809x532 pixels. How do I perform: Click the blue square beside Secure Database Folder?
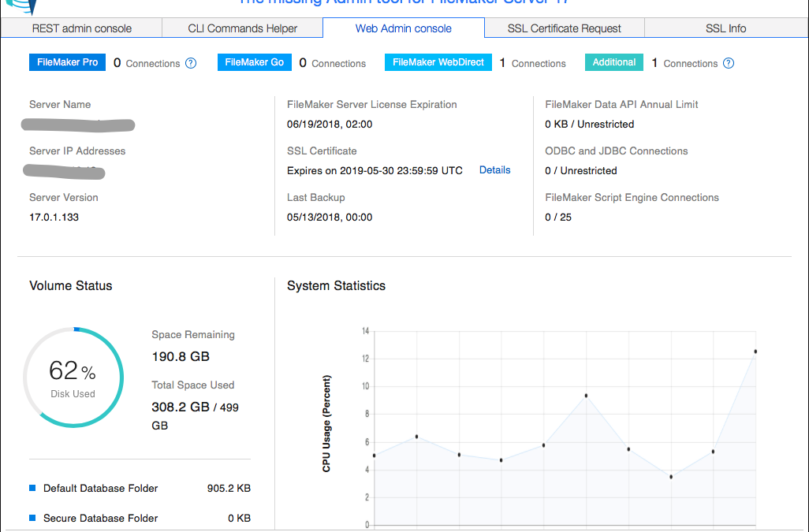(x=32, y=518)
